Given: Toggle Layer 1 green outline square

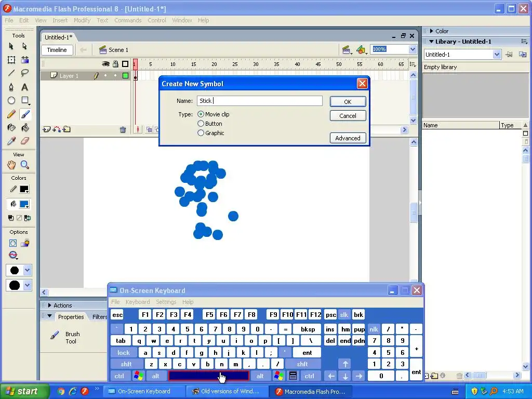Looking at the screenshot, I should pos(125,76).
